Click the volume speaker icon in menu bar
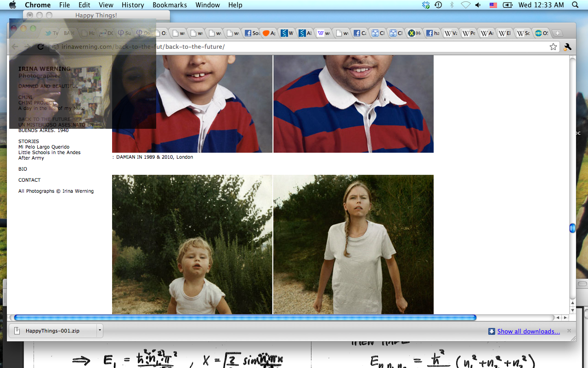This screenshot has width=588, height=368. [x=478, y=5]
